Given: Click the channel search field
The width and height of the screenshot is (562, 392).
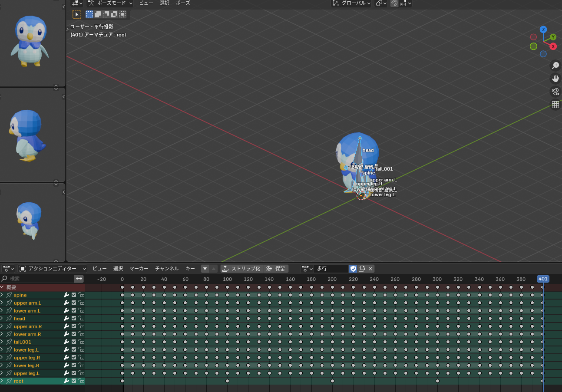Looking at the screenshot, I should (x=39, y=279).
